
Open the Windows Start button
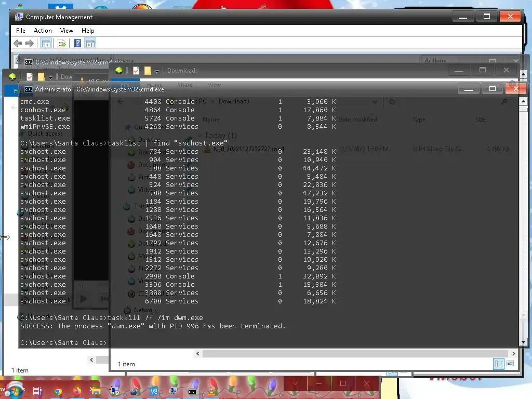click(x=14, y=390)
